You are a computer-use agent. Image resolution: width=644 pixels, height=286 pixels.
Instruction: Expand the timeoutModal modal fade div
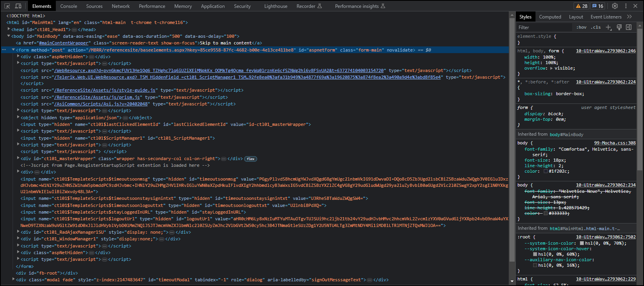pos(13,279)
